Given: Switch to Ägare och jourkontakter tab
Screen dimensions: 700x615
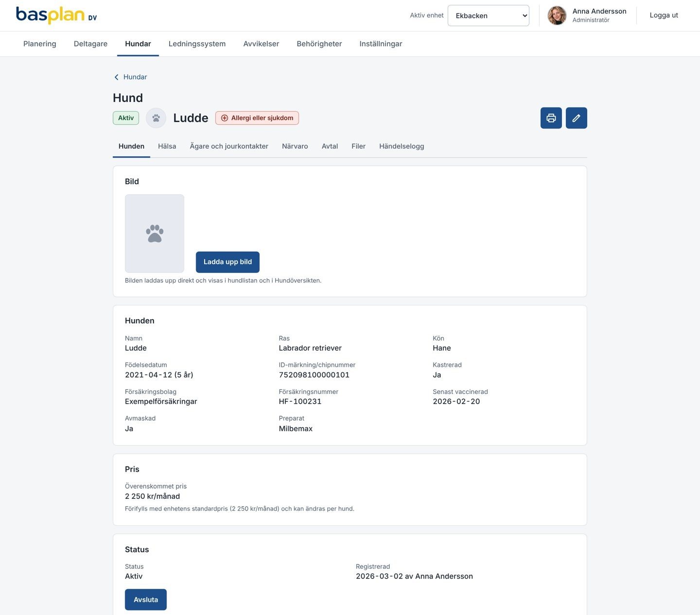Looking at the screenshot, I should pyautogui.click(x=229, y=146).
